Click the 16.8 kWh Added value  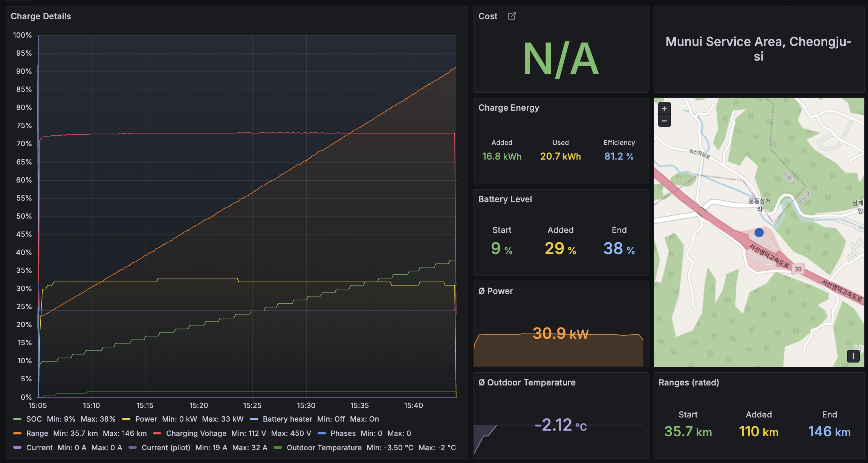point(502,156)
